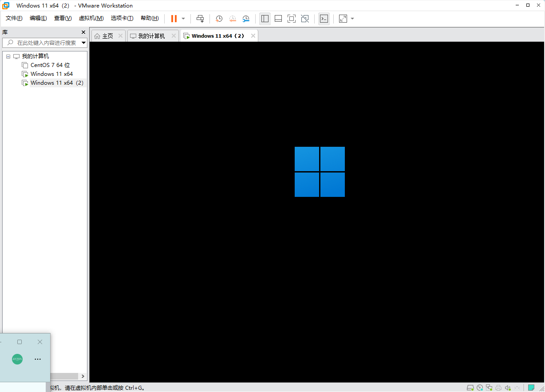Enter full screen mode

click(x=292, y=19)
